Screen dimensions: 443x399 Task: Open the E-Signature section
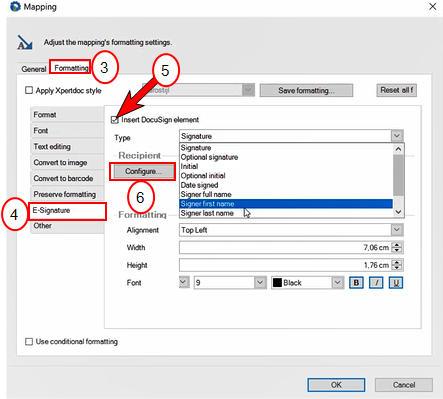coord(68,211)
